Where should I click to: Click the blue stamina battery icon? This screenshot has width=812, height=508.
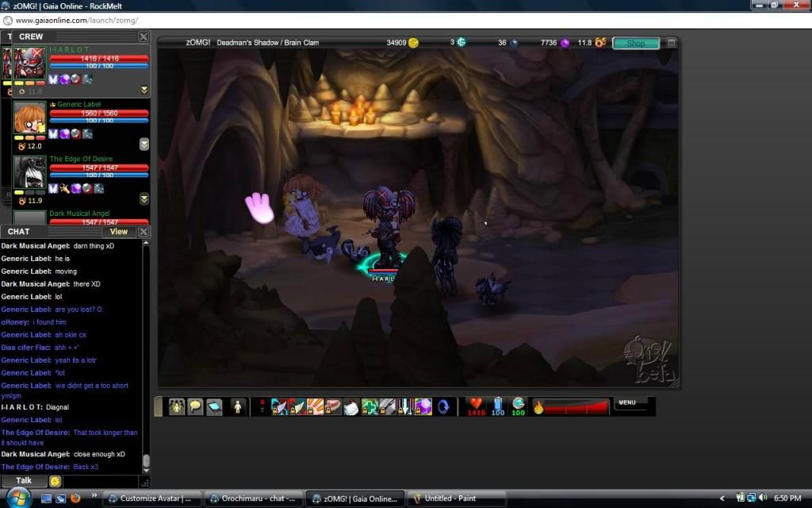tap(498, 404)
